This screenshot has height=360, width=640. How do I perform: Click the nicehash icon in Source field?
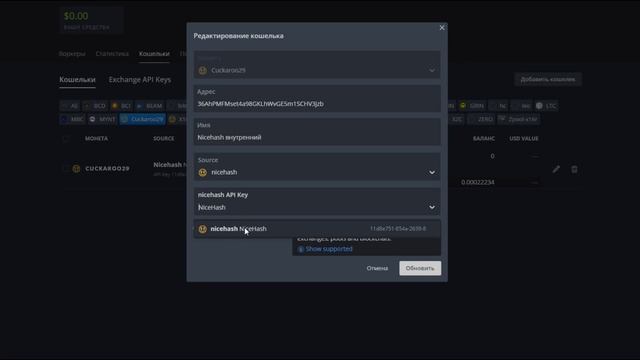[x=202, y=172]
